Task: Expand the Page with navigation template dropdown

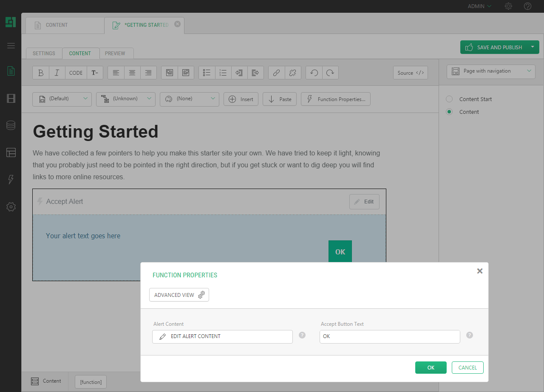Action: tap(491, 71)
